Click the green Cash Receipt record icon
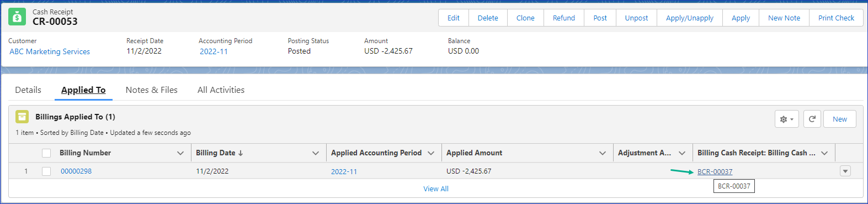Screen dimensions: 868x204 17,17
